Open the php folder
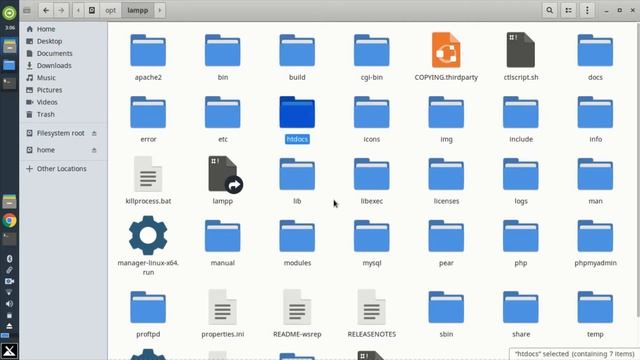This screenshot has width=640, height=360. point(521,236)
